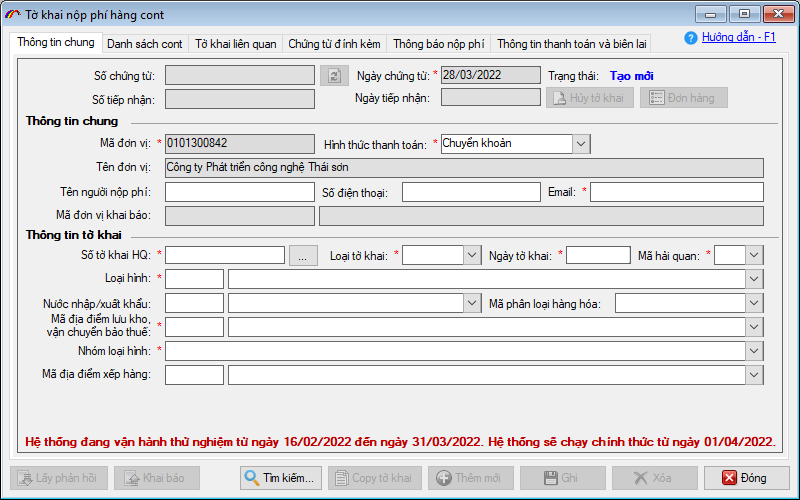
Task: Open the Hướng dẫn - F1 help link
Action: pyautogui.click(x=738, y=37)
